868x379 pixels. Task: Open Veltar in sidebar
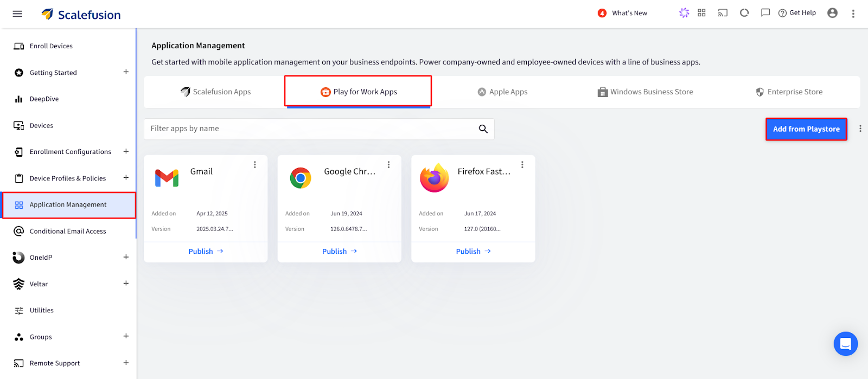39,284
